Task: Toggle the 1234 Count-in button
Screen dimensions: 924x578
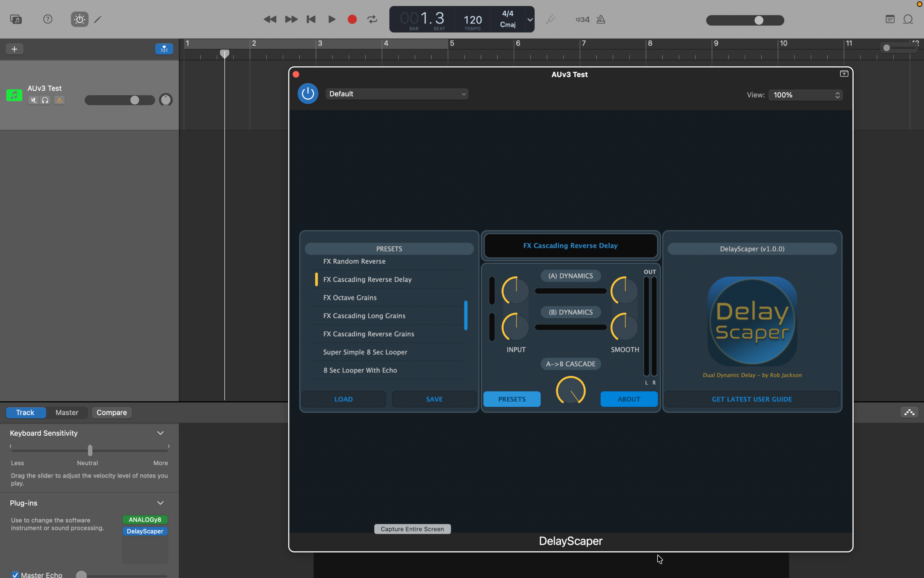Action: click(582, 20)
